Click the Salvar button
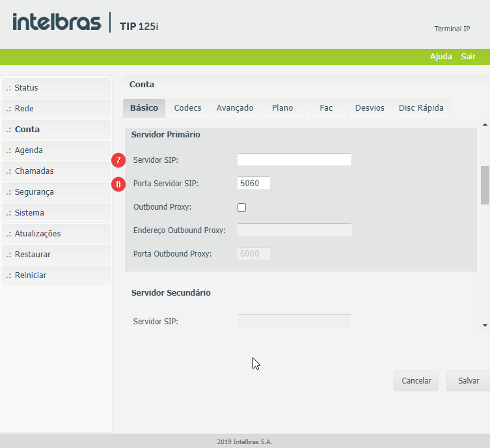 (468, 381)
